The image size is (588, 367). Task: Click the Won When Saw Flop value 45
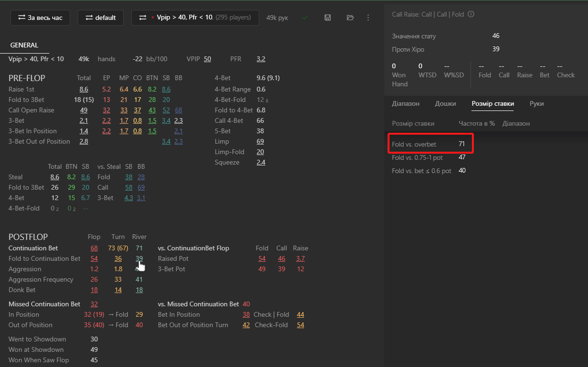(94, 360)
